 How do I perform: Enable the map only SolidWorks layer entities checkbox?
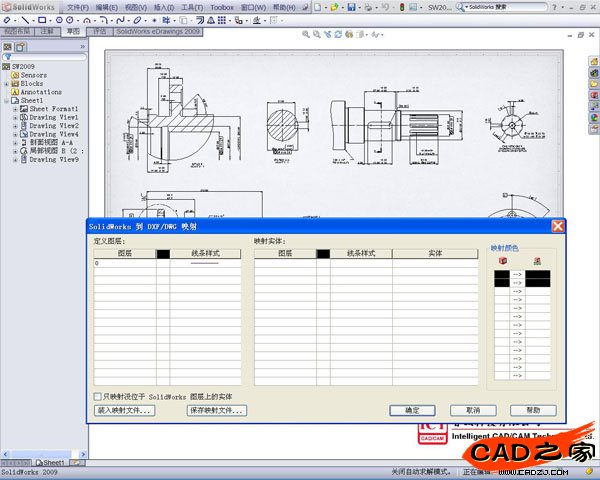pos(98,396)
